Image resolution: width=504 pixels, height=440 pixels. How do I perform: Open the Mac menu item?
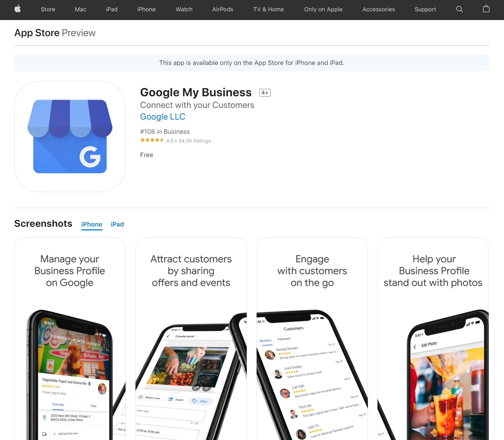click(80, 9)
